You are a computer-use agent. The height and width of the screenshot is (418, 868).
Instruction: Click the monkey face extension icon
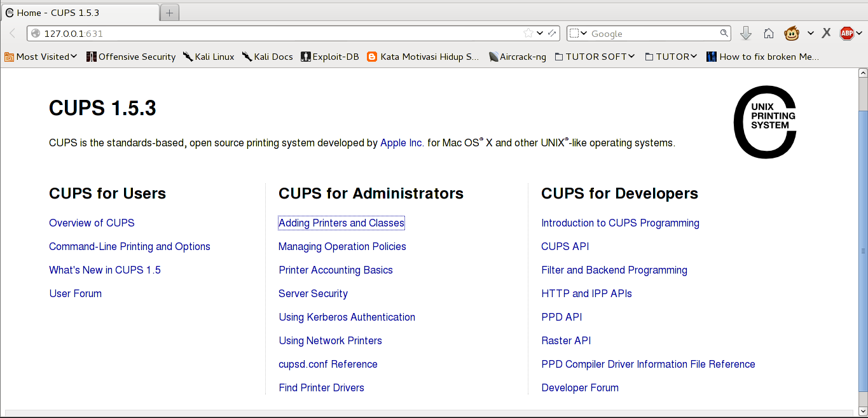(x=792, y=33)
